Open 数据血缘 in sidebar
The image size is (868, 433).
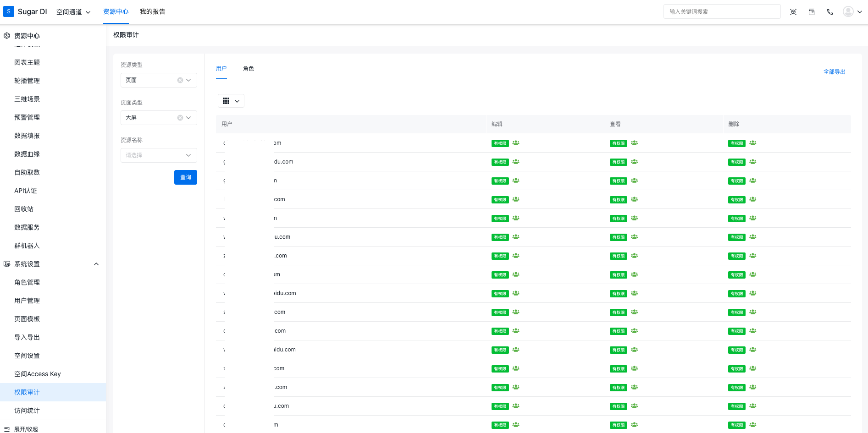27,154
